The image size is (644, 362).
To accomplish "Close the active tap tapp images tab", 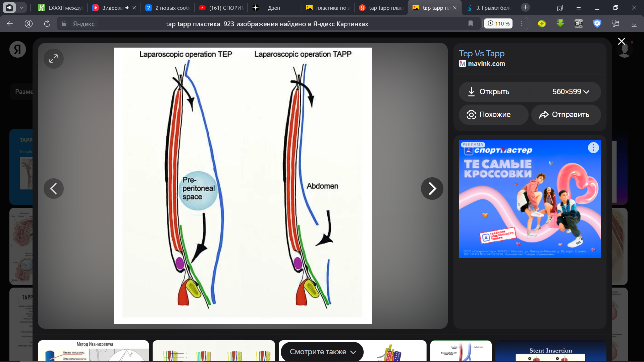I will (x=455, y=8).
